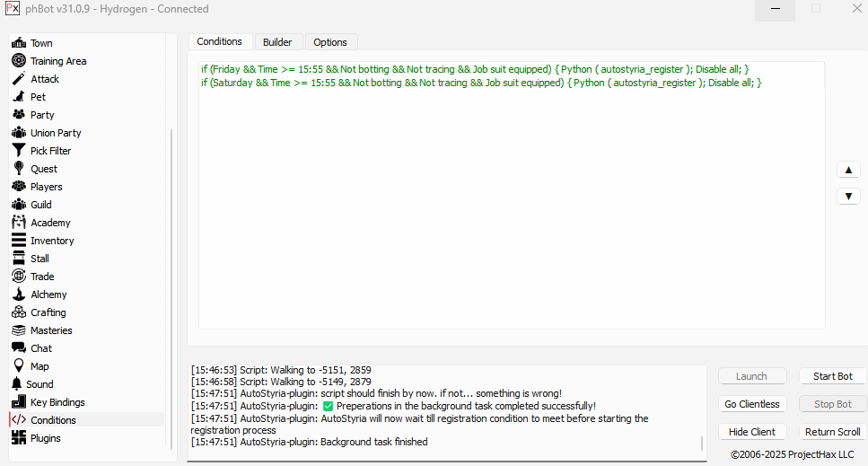868x466 pixels.
Task: Click the log panel vertical scrollbar
Action: 702,444
